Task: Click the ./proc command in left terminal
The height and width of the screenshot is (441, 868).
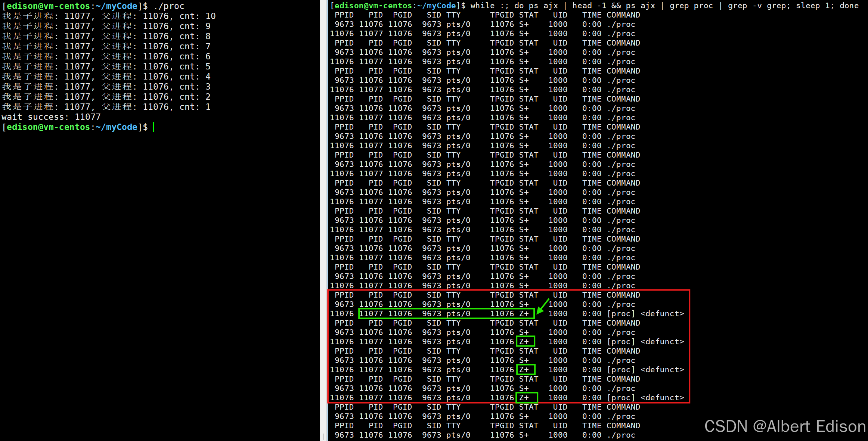Action: [x=169, y=6]
